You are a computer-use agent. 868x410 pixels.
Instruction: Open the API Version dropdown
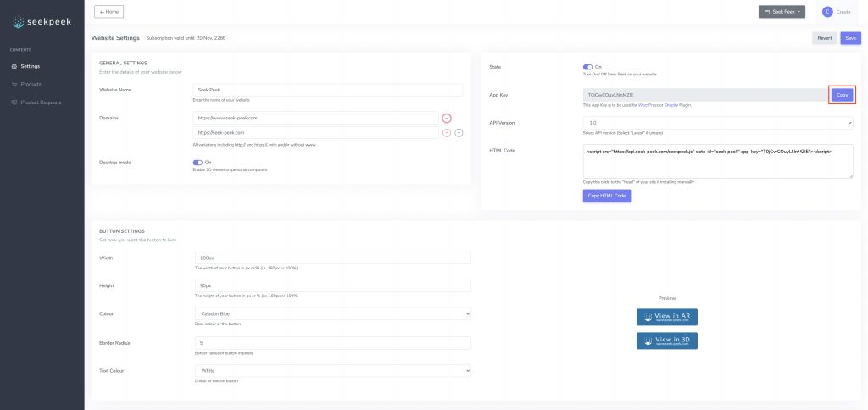point(718,123)
